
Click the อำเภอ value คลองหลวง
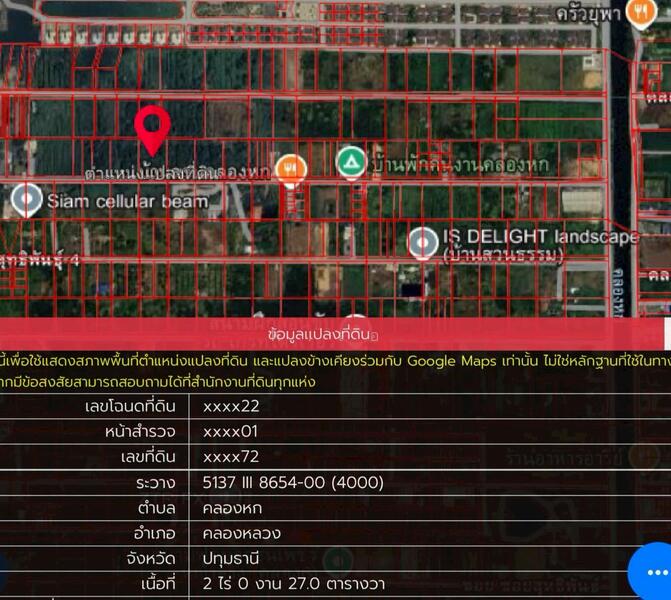click(x=241, y=533)
